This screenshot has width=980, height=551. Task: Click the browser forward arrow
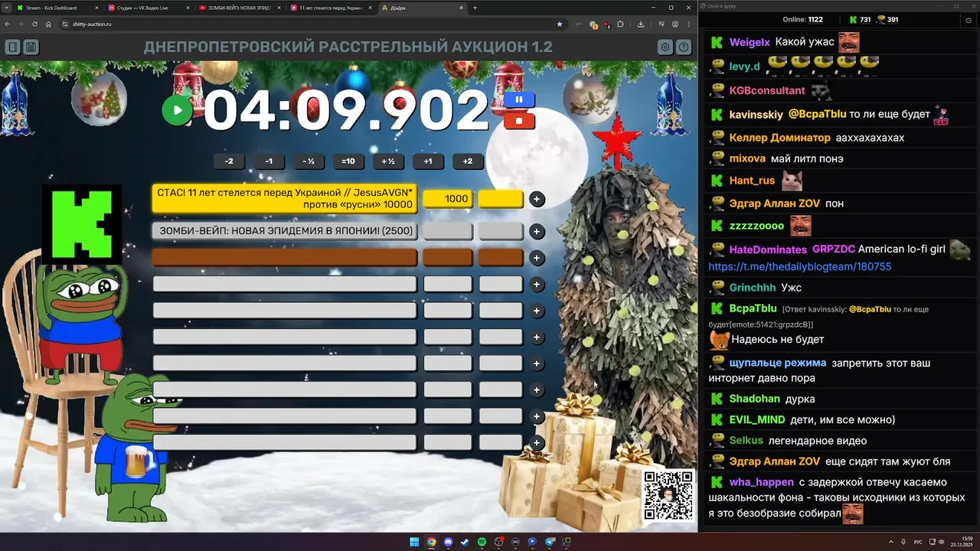(21, 24)
